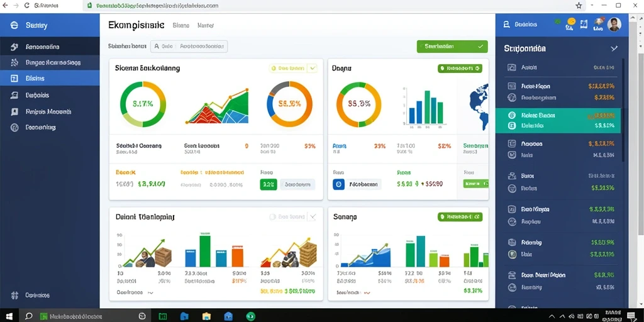
Task: Click the first row's icon in the right panel list
Action: click(512, 67)
